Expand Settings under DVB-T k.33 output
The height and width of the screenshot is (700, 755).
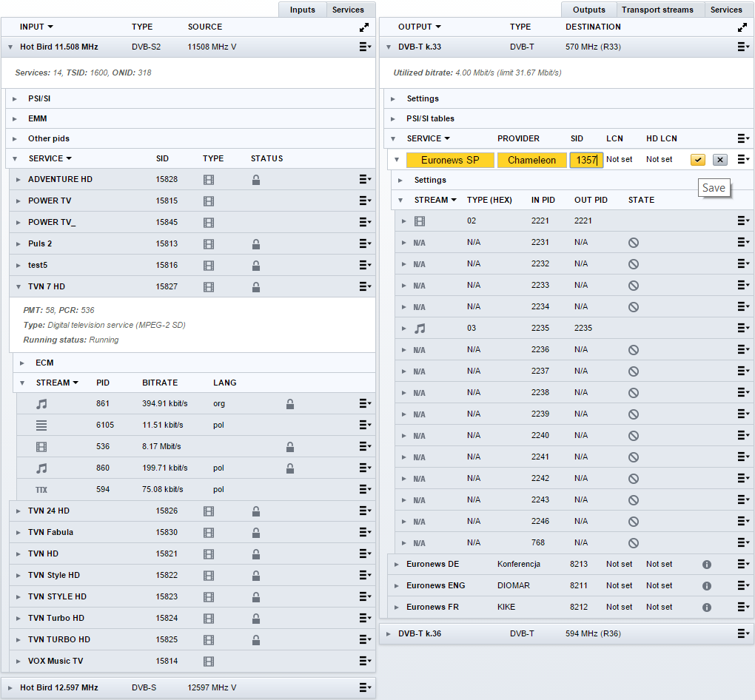tap(393, 98)
